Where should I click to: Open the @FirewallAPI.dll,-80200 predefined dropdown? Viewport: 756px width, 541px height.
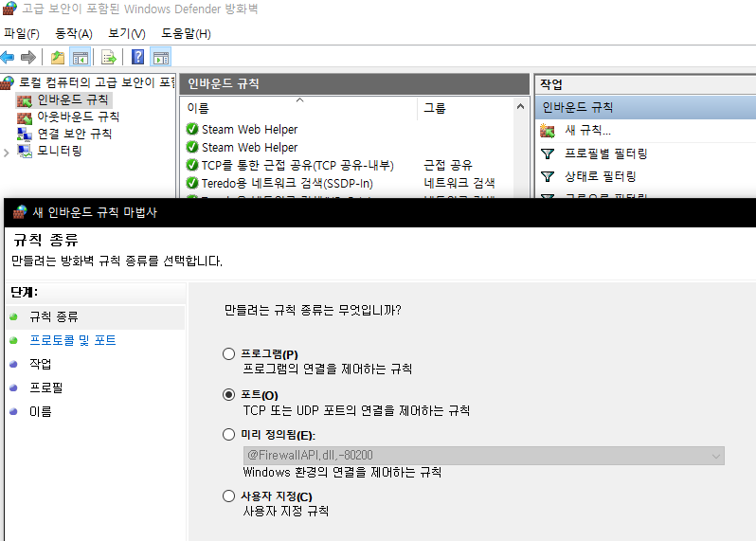(x=483, y=456)
